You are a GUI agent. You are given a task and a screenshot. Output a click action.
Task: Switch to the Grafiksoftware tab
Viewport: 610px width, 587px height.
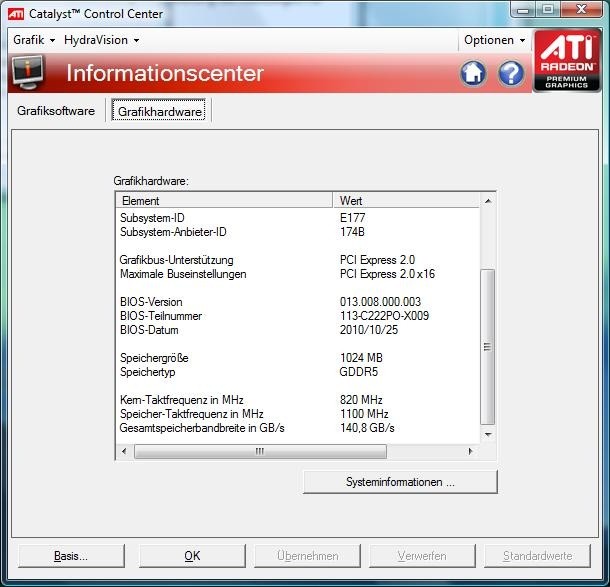tap(56, 111)
